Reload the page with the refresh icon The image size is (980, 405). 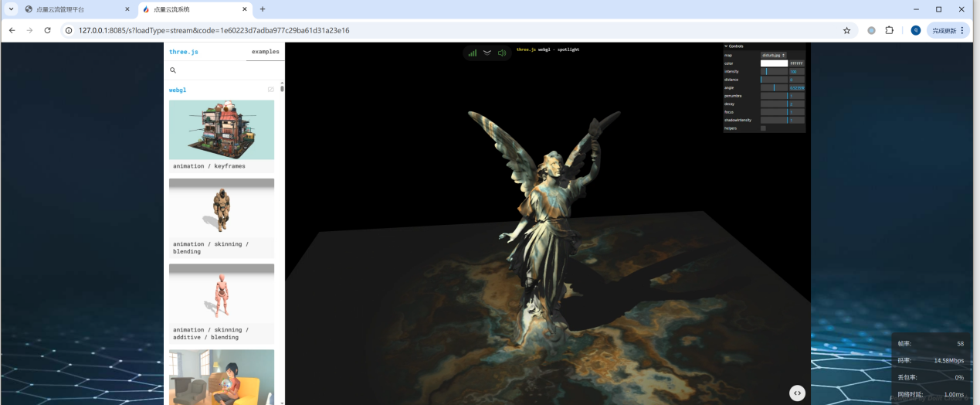47,30
